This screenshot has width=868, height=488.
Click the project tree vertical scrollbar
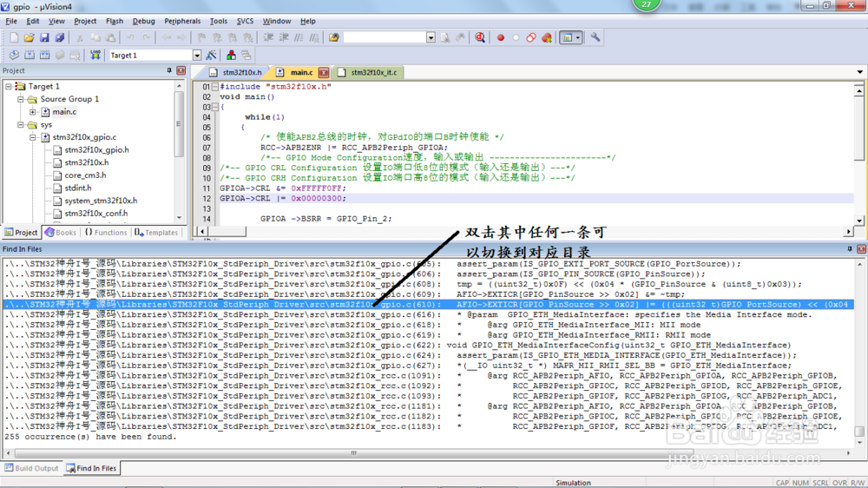pos(179,152)
